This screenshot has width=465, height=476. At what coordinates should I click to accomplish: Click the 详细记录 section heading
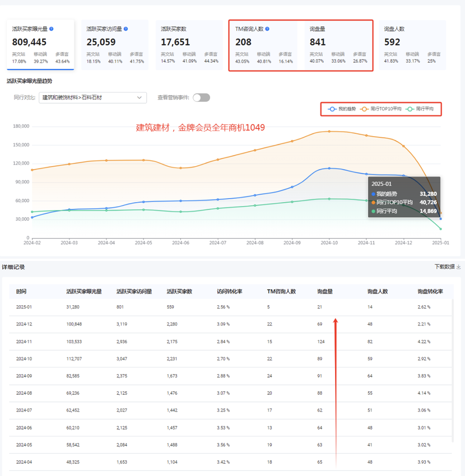(x=13, y=267)
